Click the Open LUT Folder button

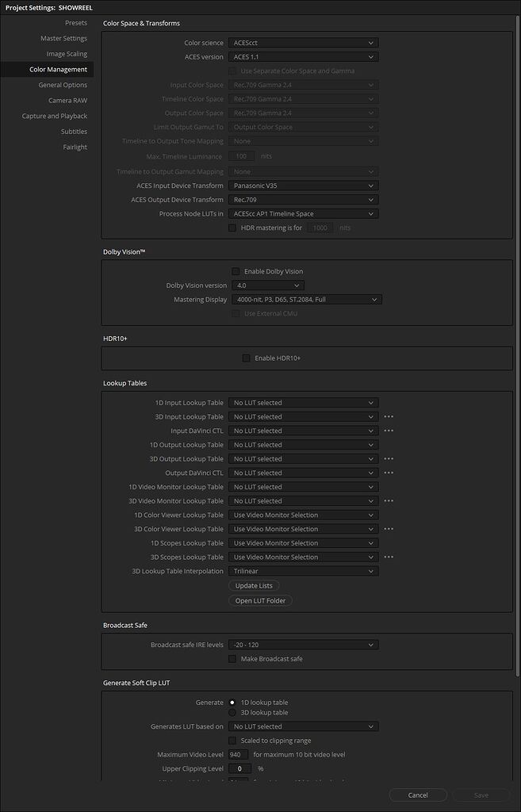pyautogui.click(x=260, y=600)
